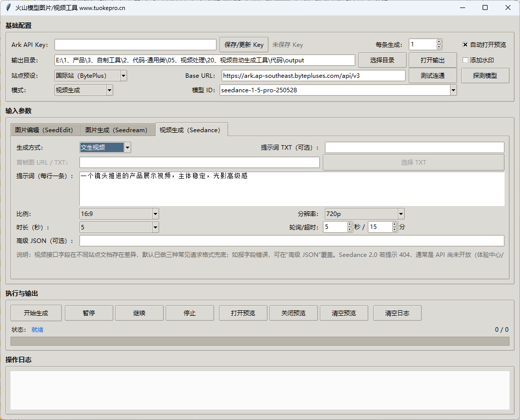Click the 开始生成 button
Image resolution: width=520 pixels, height=420 pixels.
tap(36, 313)
